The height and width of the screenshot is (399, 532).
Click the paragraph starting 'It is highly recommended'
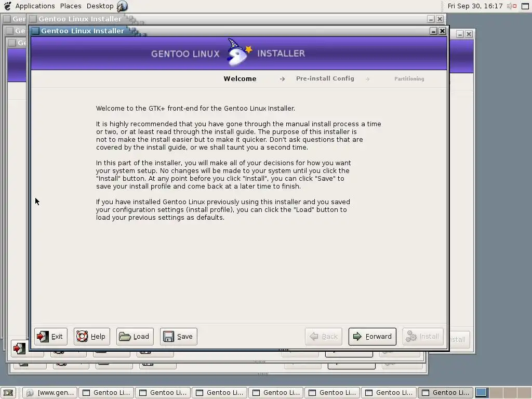238,136
